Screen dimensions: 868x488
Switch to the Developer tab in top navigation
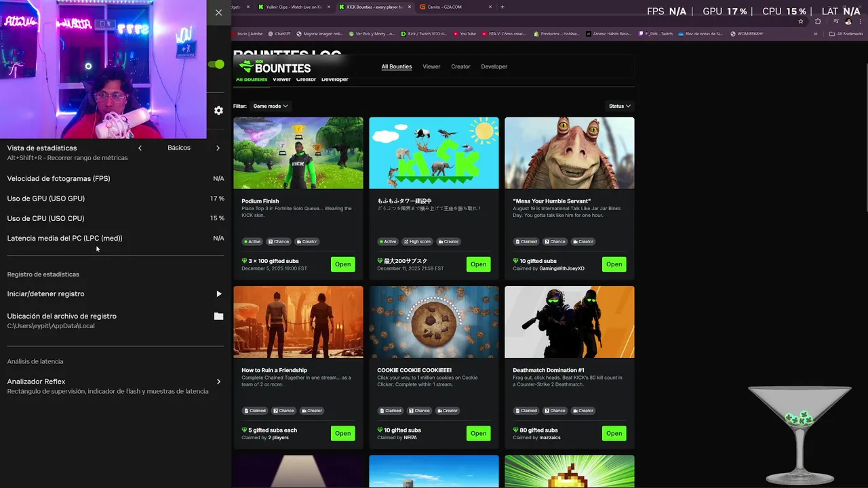pyautogui.click(x=494, y=66)
